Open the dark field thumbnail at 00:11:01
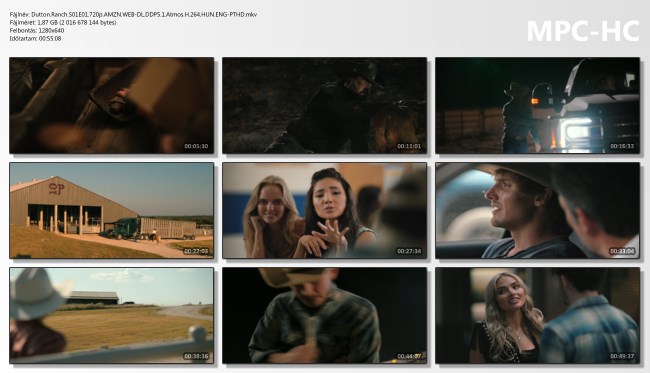 pos(325,105)
